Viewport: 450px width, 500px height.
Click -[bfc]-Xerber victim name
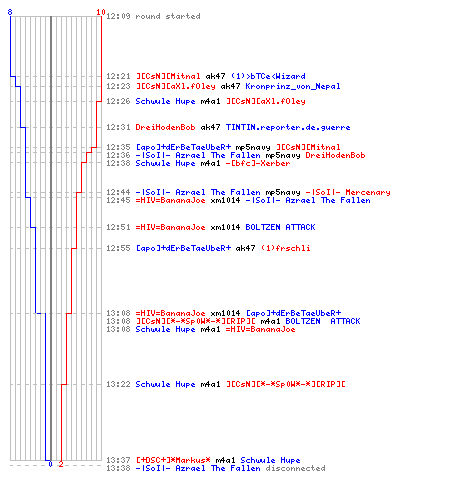coord(258,163)
